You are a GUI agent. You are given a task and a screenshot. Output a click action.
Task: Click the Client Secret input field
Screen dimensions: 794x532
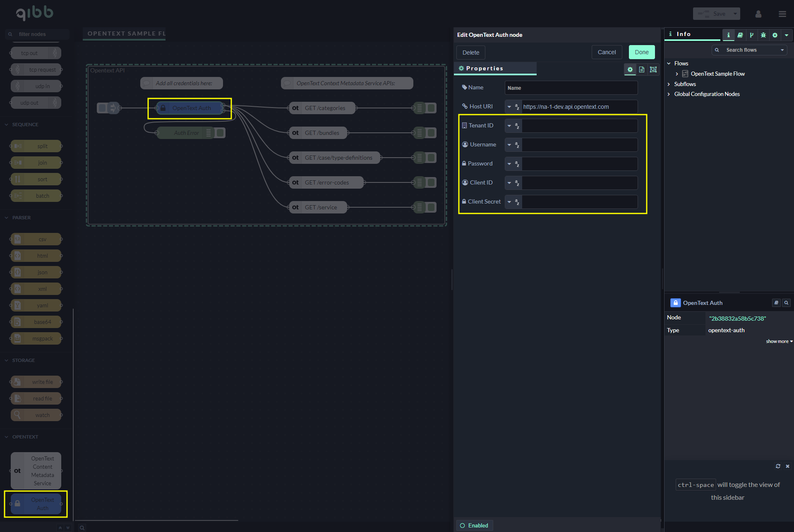click(579, 202)
